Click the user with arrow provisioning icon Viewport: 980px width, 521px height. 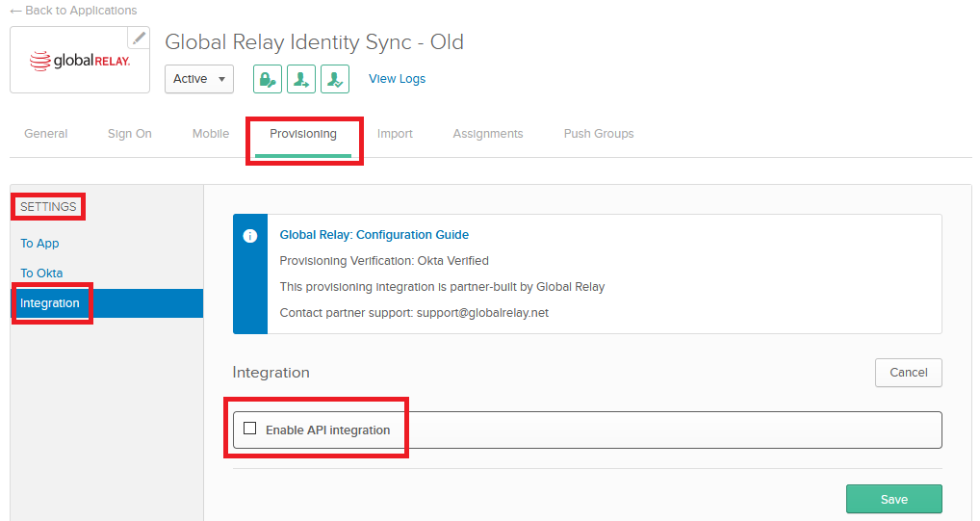(301, 79)
